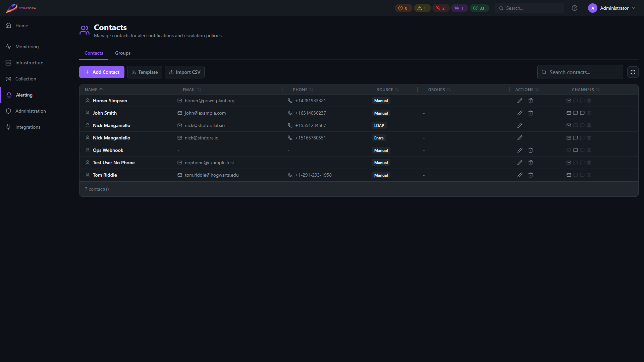Toggle email channel for Ops Webhook
This screenshot has height=362, width=644.
[x=569, y=150]
